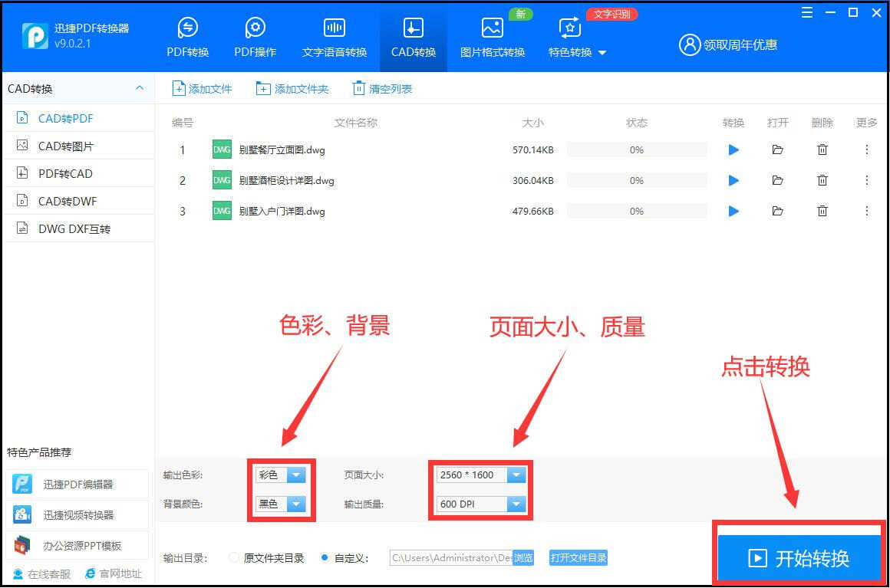The height and width of the screenshot is (588, 890).
Task: Open the 背景颜色 dropdown showing 黑色
Action: [281, 504]
